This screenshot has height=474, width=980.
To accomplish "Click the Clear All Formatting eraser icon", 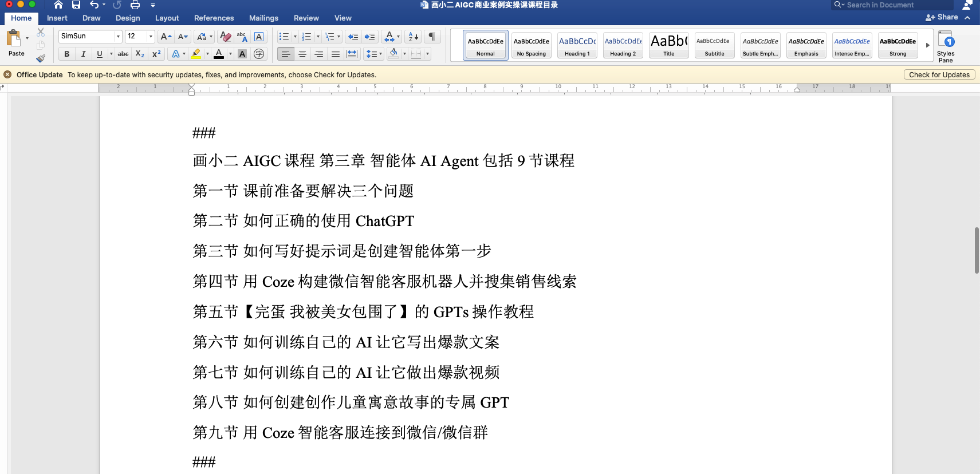I will click(x=226, y=37).
